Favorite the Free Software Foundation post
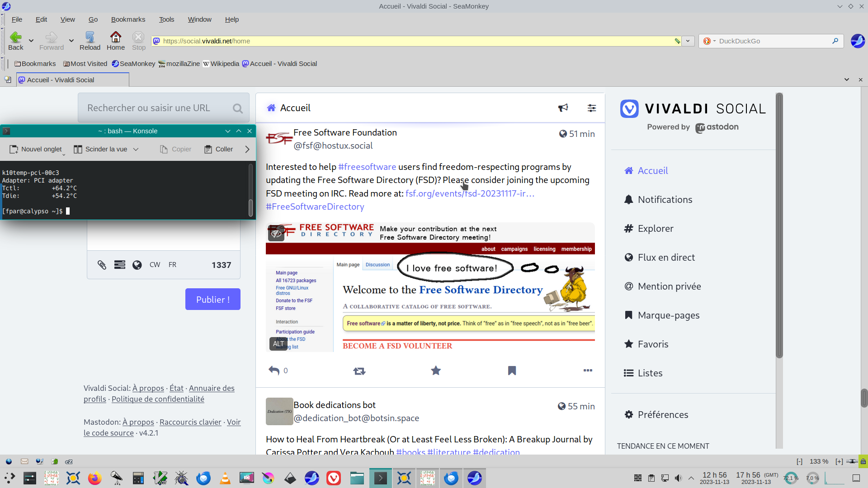 pyautogui.click(x=436, y=371)
